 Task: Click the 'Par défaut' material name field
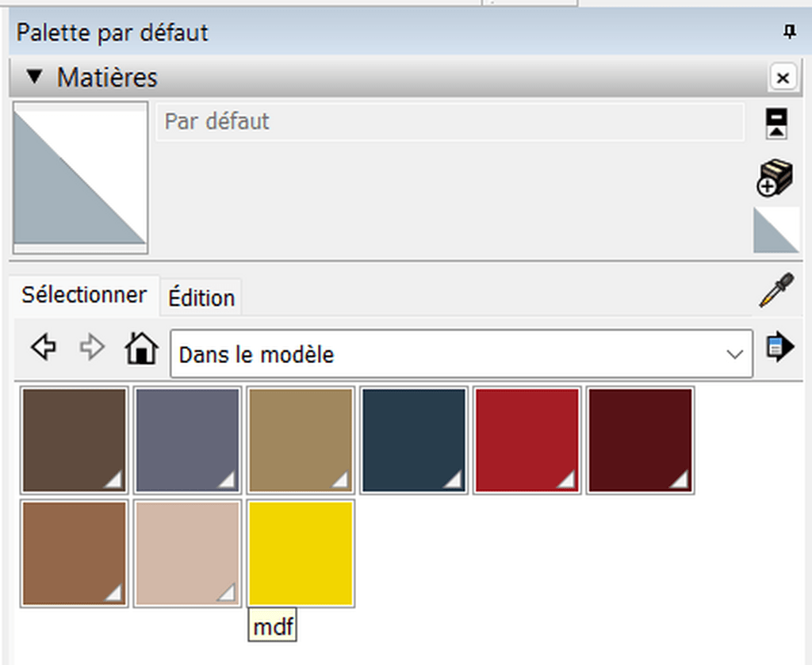[x=450, y=122]
